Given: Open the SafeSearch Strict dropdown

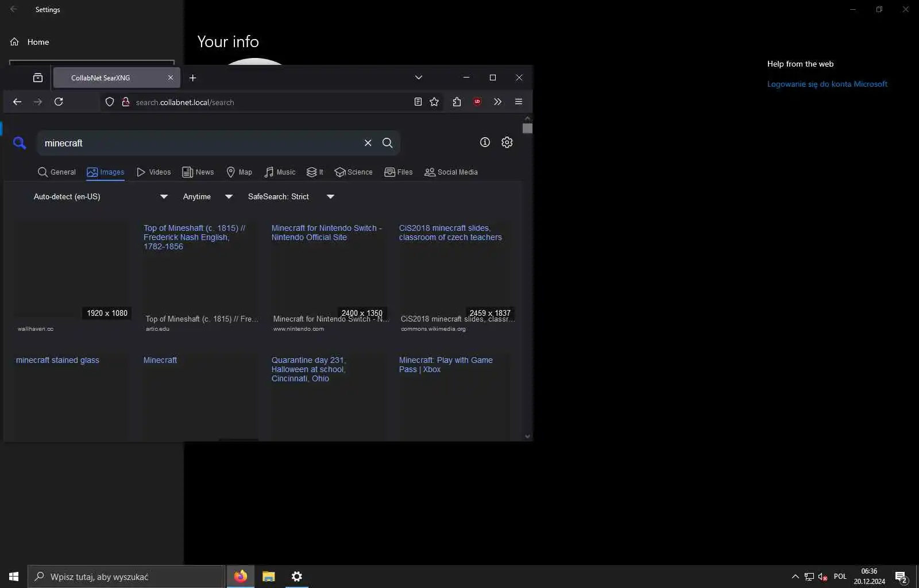Looking at the screenshot, I should click(291, 196).
